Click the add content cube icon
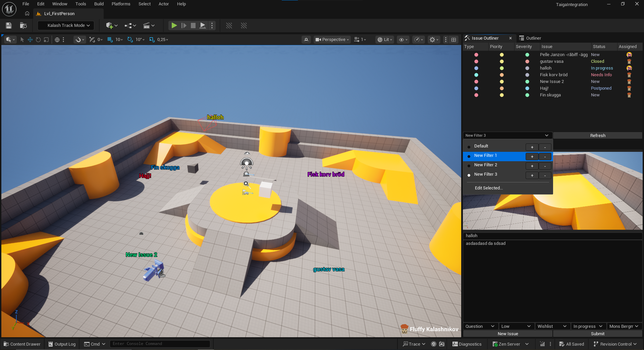 pyautogui.click(x=109, y=26)
